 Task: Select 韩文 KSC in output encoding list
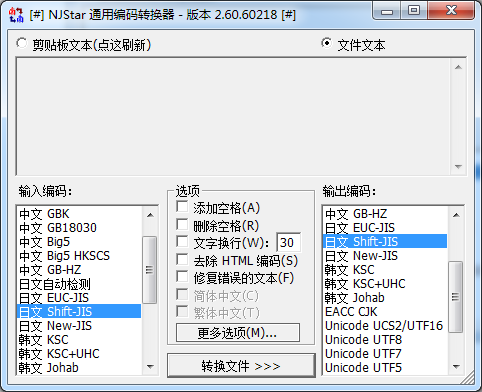click(385, 270)
